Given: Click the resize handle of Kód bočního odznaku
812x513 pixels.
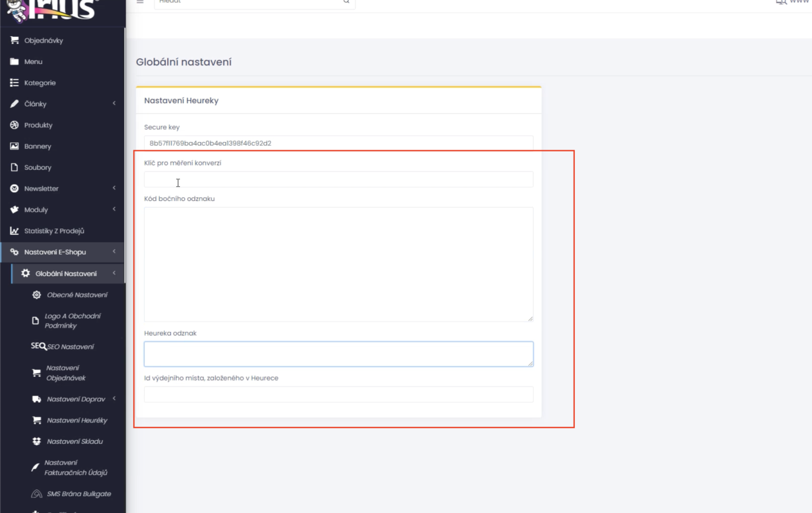Looking at the screenshot, I should [x=530, y=319].
